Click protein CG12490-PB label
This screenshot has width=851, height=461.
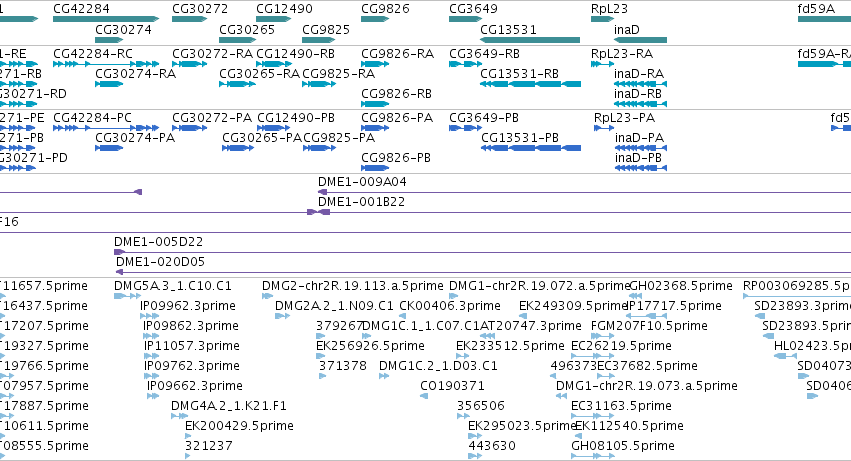(x=296, y=118)
